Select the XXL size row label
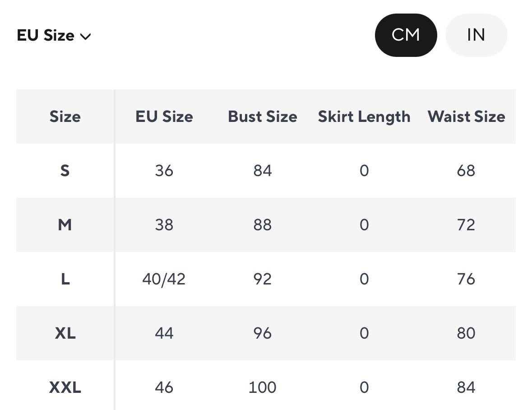The image size is (532, 410). point(65,387)
